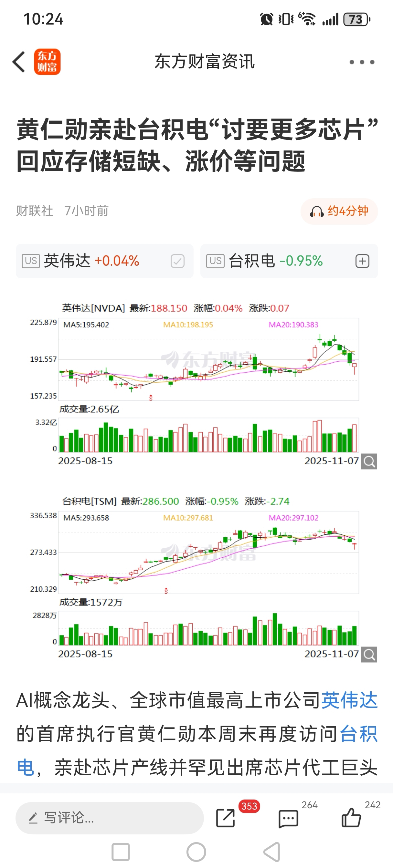Viewport: 393px width, 868px height.
Task: Tap the article headline 黄仁勋亲赴台积电
Action: click(x=197, y=145)
